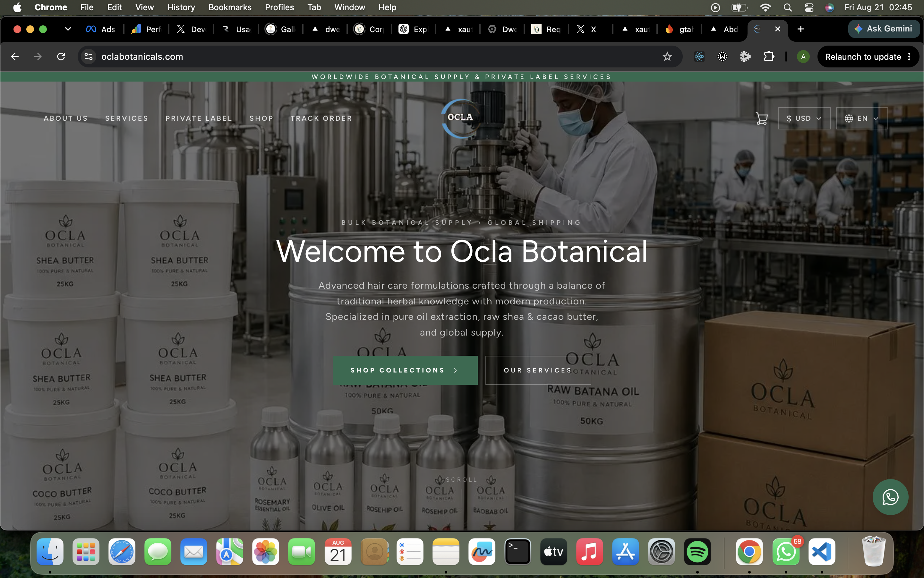
Task: Bookmark this page with the star icon
Action: 667,57
